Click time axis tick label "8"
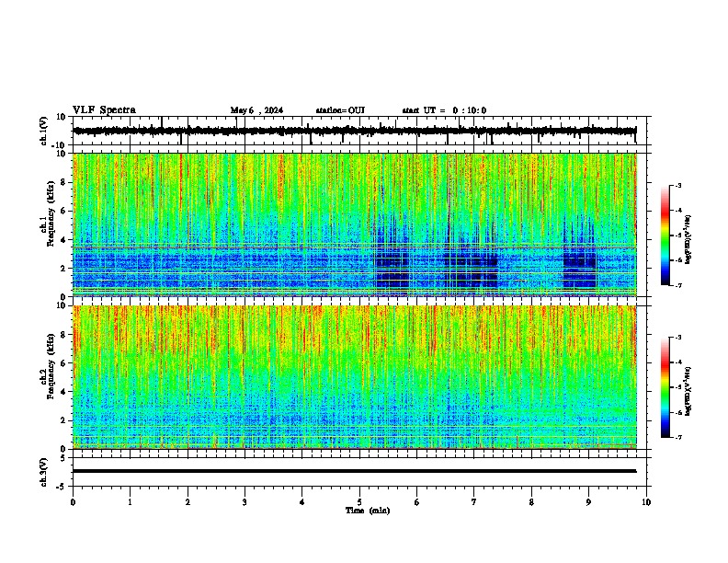This screenshot has height=563, width=728. (x=531, y=502)
